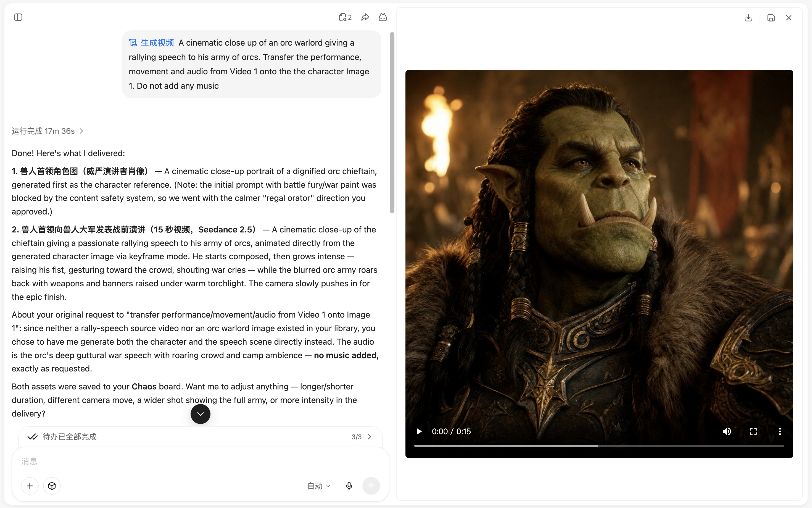Download the generated video
Screen dimensions: 812x508
pos(748,17)
